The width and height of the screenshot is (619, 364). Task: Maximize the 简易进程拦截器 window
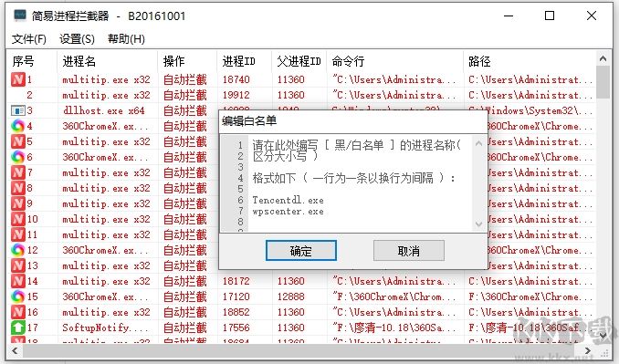click(550, 16)
